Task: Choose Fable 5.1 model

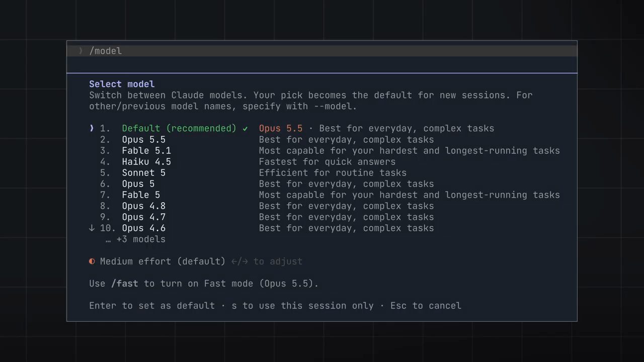Action: (x=325, y=150)
